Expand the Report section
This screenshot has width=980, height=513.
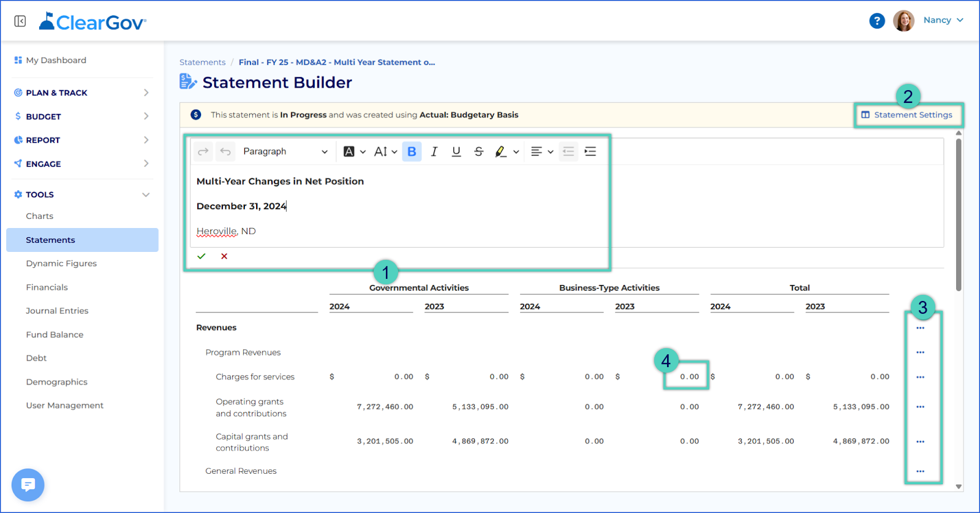point(82,140)
